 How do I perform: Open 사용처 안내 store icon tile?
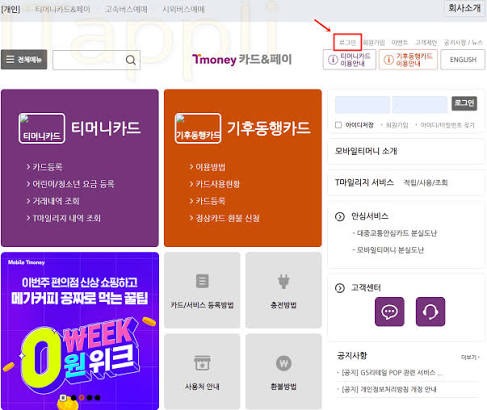[202, 371]
